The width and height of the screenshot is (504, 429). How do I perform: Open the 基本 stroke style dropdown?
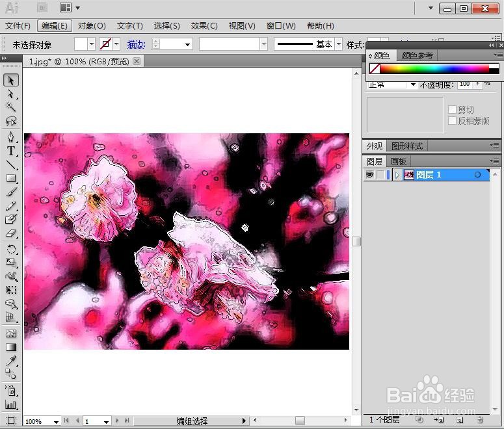[338, 44]
